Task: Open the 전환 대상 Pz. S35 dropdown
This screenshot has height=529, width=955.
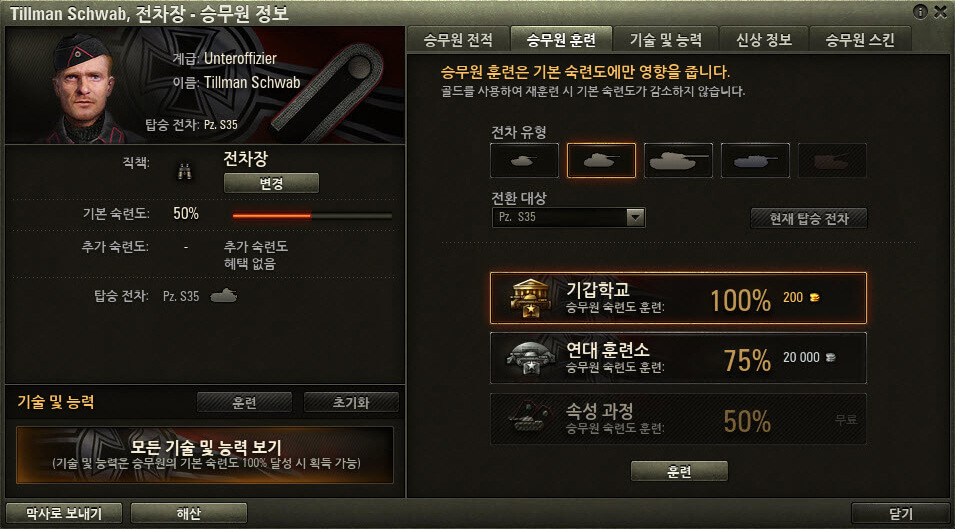Action: point(568,217)
